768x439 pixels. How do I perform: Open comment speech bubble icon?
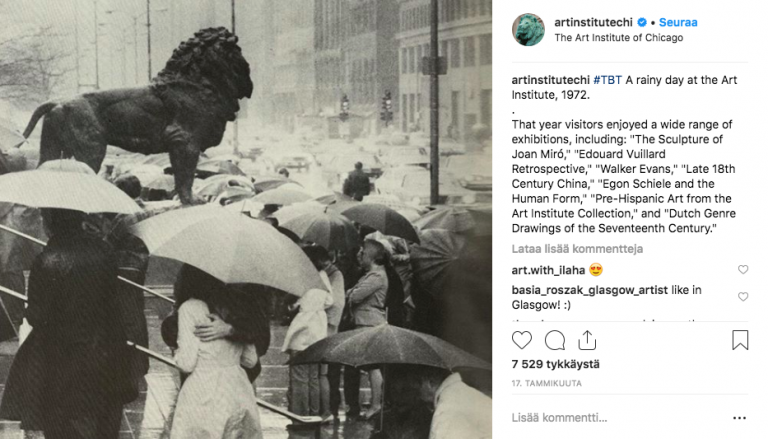click(x=555, y=340)
